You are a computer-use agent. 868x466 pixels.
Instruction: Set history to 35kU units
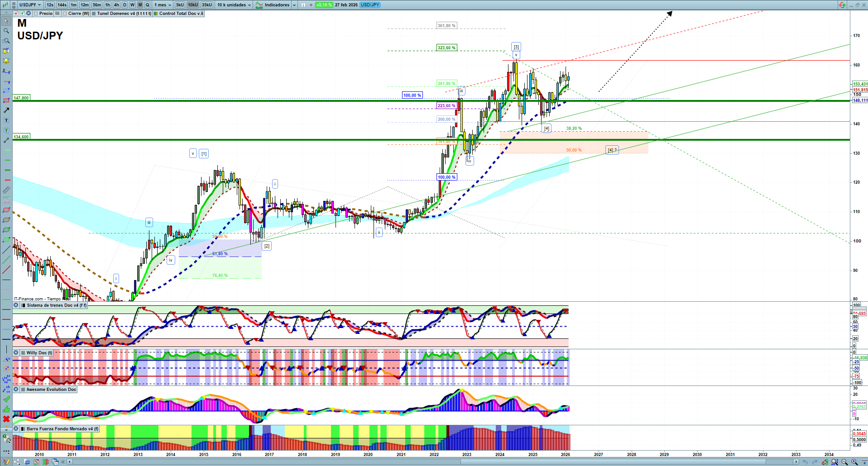pyautogui.click(x=206, y=5)
